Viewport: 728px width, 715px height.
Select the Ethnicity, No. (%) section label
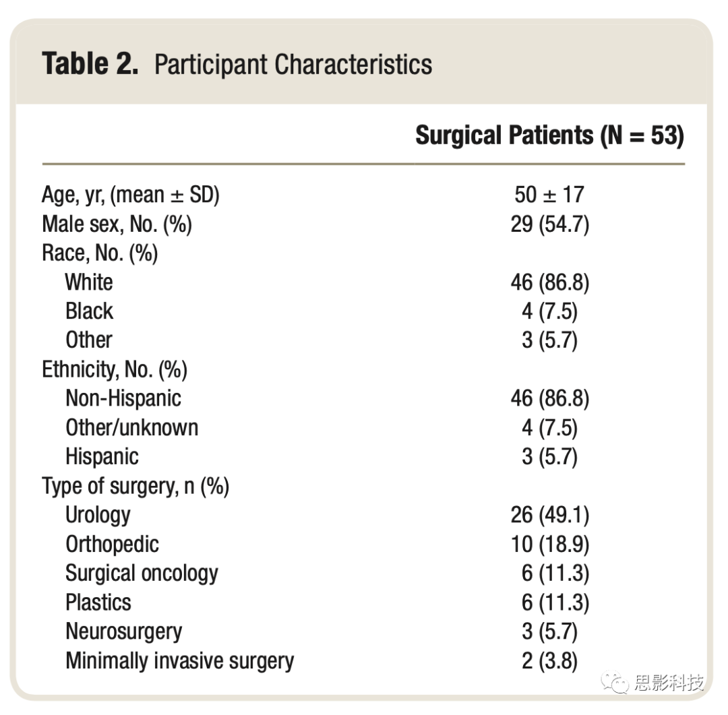(x=115, y=370)
